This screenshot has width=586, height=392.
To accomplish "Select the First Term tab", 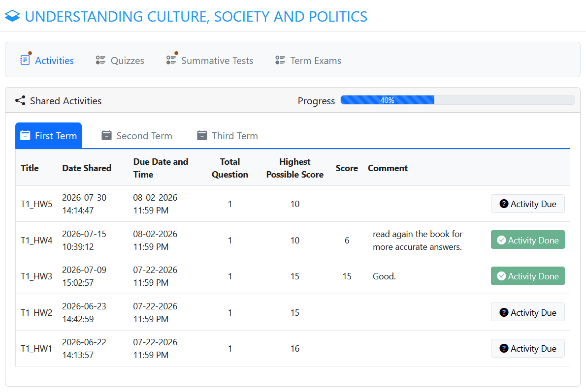I will click(49, 136).
